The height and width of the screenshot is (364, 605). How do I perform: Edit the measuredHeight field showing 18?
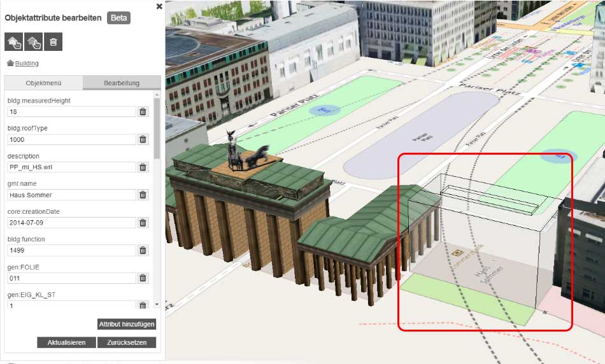(x=72, y=111)
